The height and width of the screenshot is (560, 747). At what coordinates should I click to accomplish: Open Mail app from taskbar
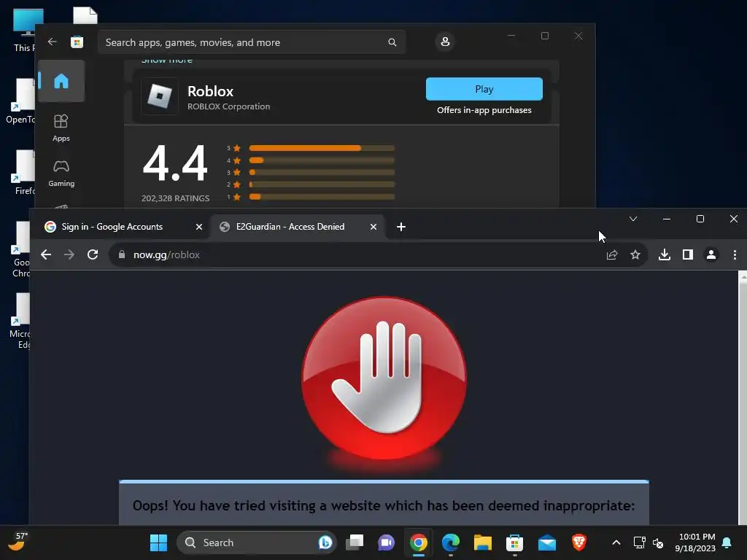click(547, 542)
